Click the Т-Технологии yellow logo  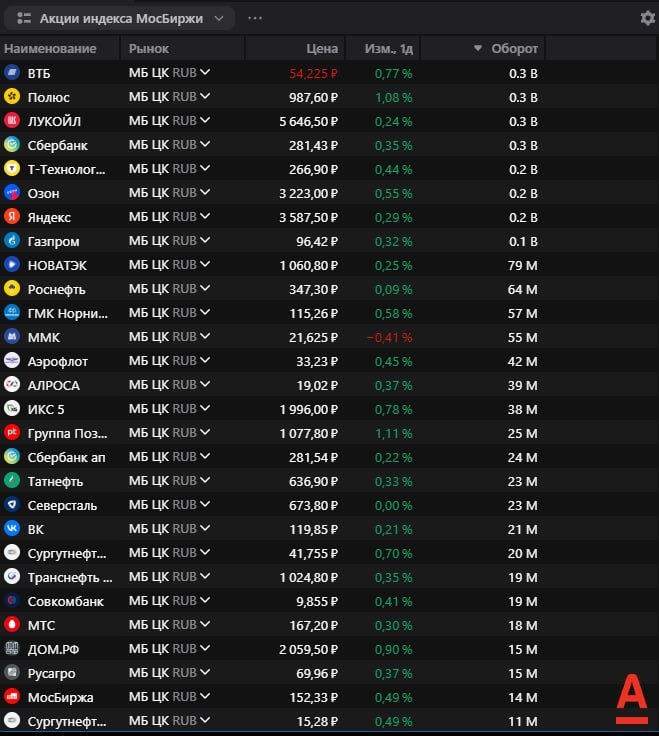pyautogui.click(x=12, y=169)
